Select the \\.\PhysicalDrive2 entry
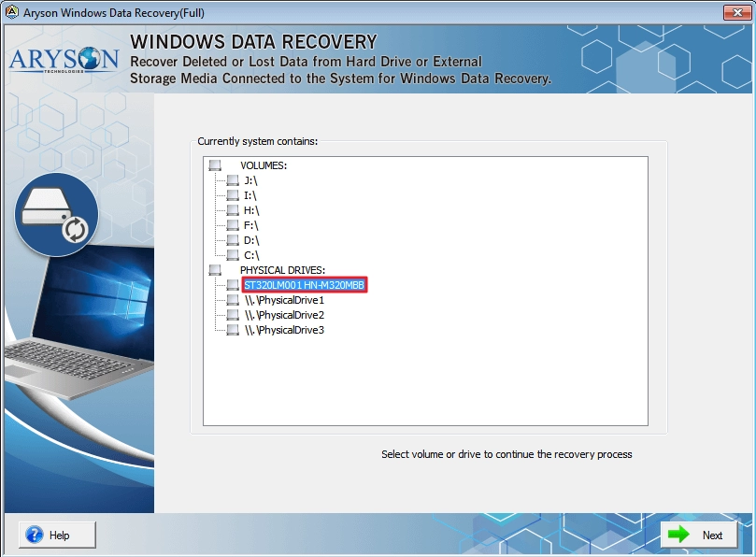 coord(284,315)
